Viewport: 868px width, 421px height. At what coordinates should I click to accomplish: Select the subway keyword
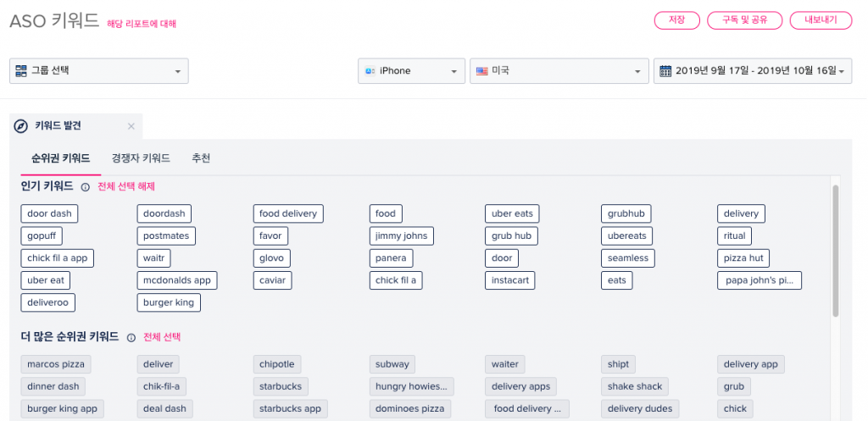click(x=392, y=364)
